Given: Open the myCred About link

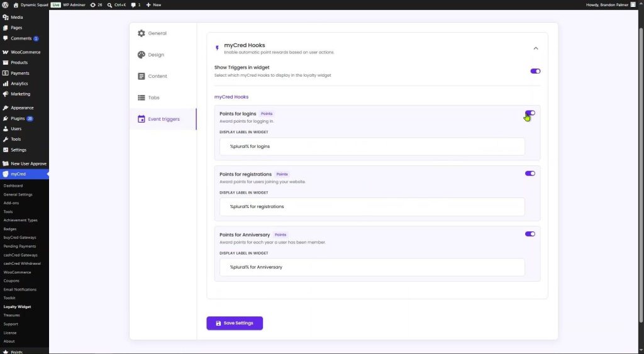Looking at the screenshot, I should (9, 341).
